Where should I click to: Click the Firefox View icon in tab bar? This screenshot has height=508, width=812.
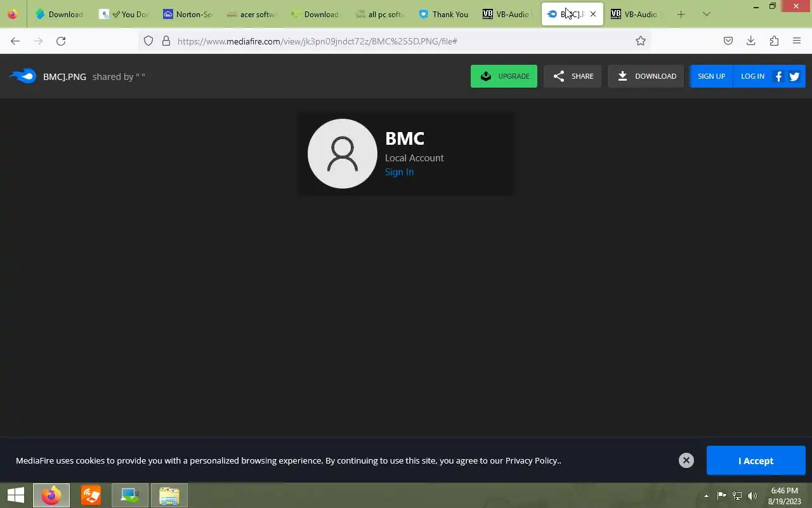[x=12, y=14]
